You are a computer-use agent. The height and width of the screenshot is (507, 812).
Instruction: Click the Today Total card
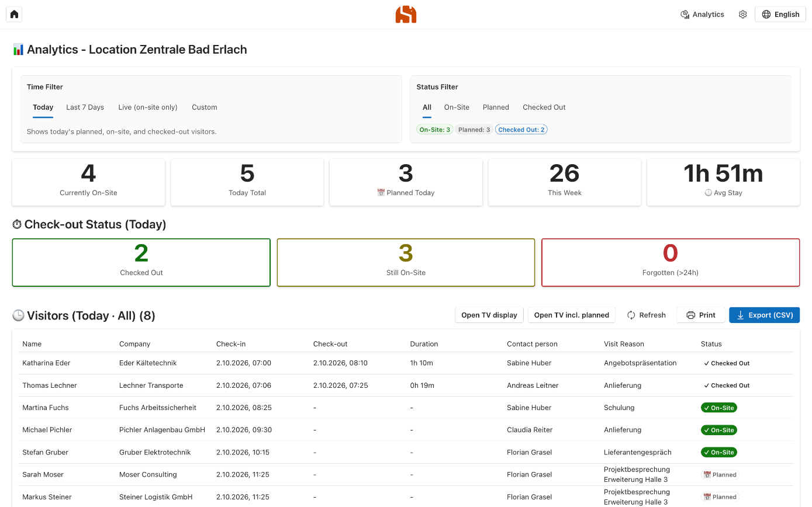point(247,182)
